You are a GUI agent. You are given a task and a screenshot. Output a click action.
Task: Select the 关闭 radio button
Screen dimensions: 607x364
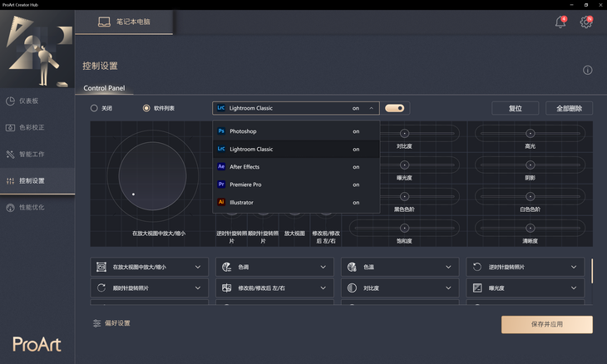pyautogui.click(x=94, y=108)
